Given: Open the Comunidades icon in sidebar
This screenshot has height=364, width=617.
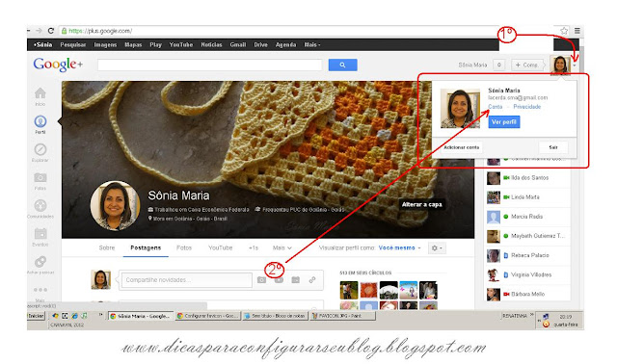Looking at the screenshot, I should pos(40,205).
